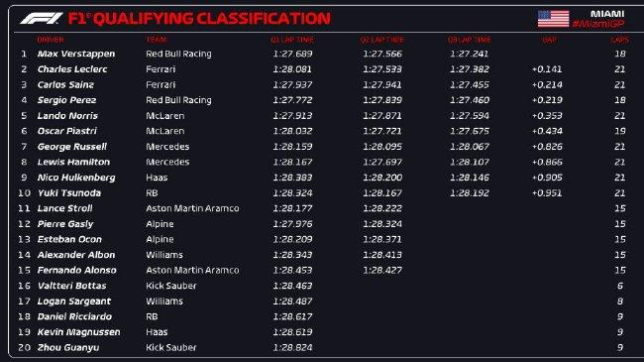644x362 pixels.
Task: Select the Q3 LAP TIME column header
Action: click(469, 40)
